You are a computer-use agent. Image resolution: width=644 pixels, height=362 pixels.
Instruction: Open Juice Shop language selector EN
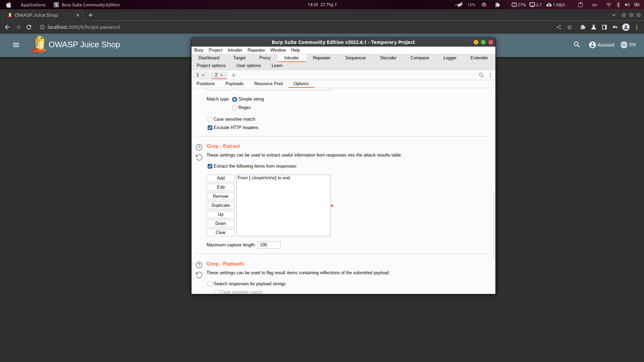[628, 45]
